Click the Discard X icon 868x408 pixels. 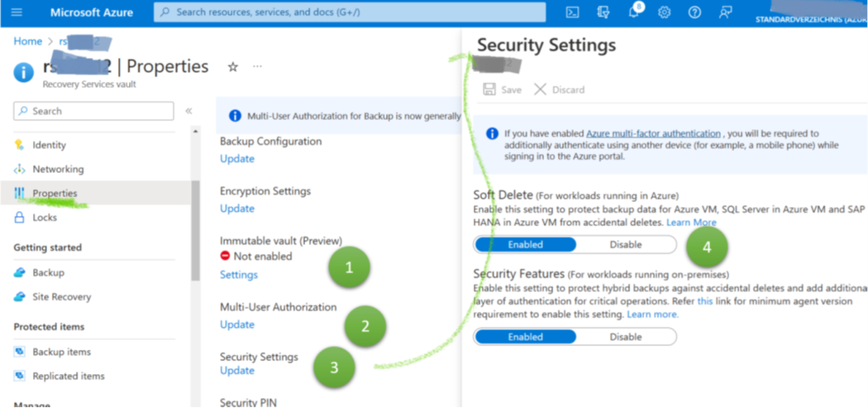tap(541, 90)
